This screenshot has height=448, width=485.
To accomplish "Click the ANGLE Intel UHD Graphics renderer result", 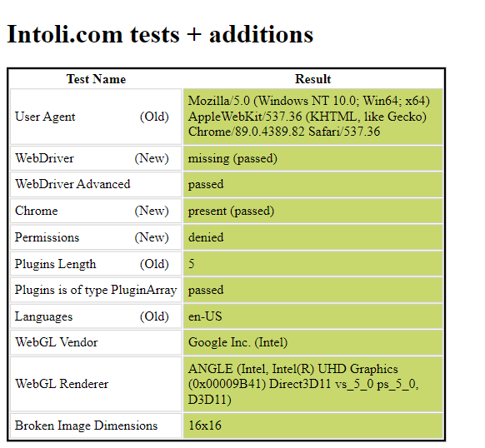I will coord(313,384).
